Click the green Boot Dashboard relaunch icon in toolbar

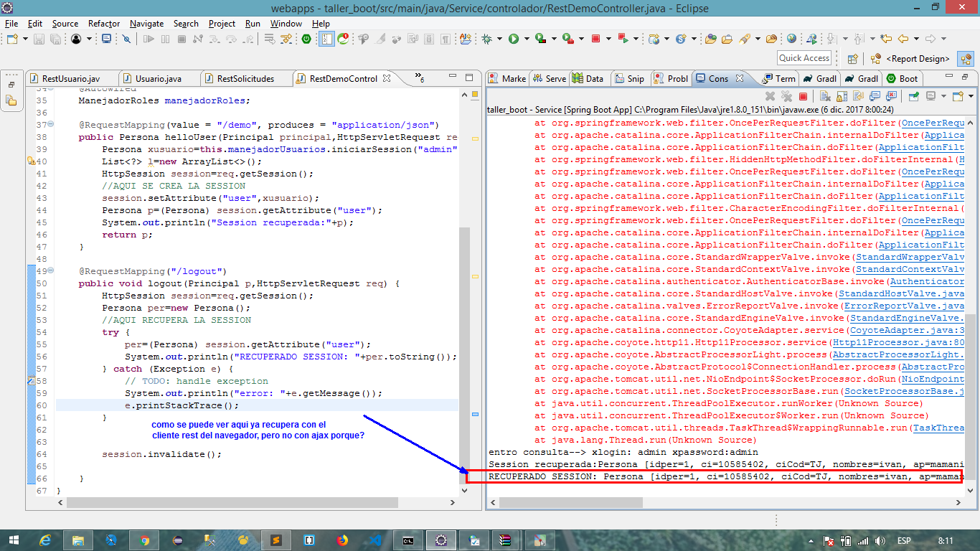pos(306,39)
